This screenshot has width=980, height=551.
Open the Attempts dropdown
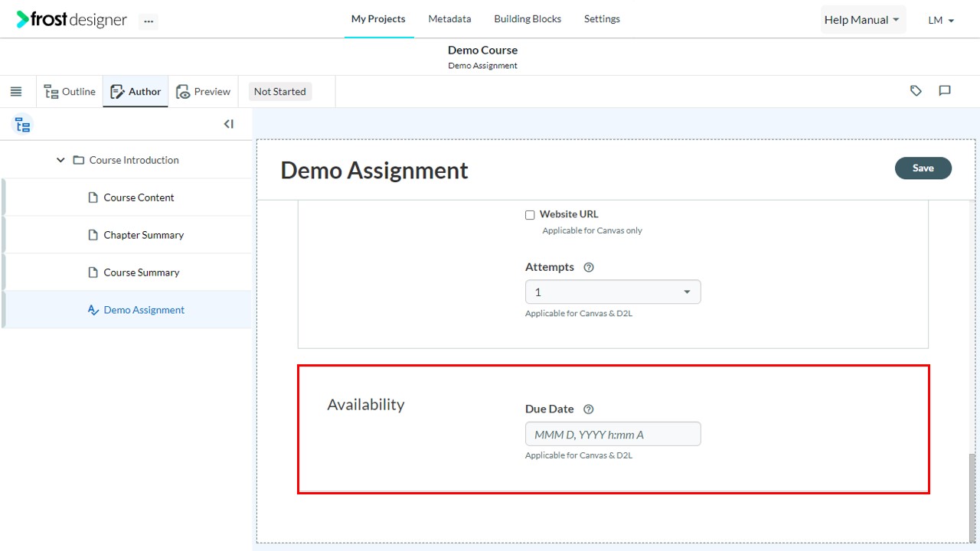(612, 292)
